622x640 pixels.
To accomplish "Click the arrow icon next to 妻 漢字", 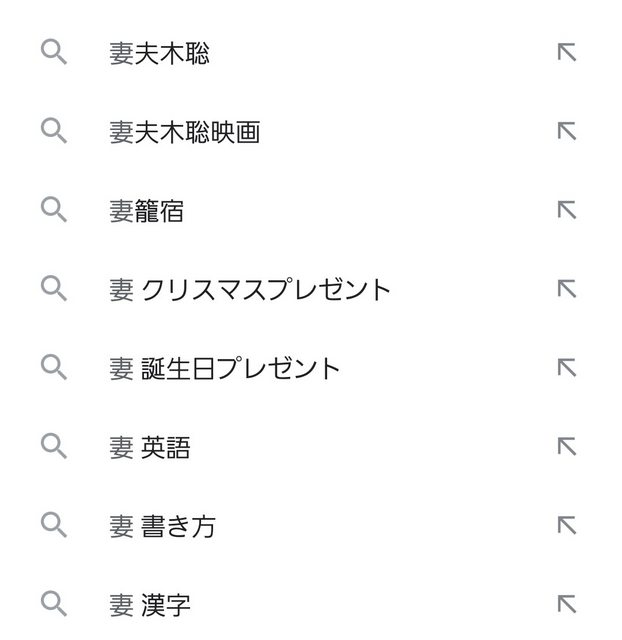I will click(x=567, y=604).
